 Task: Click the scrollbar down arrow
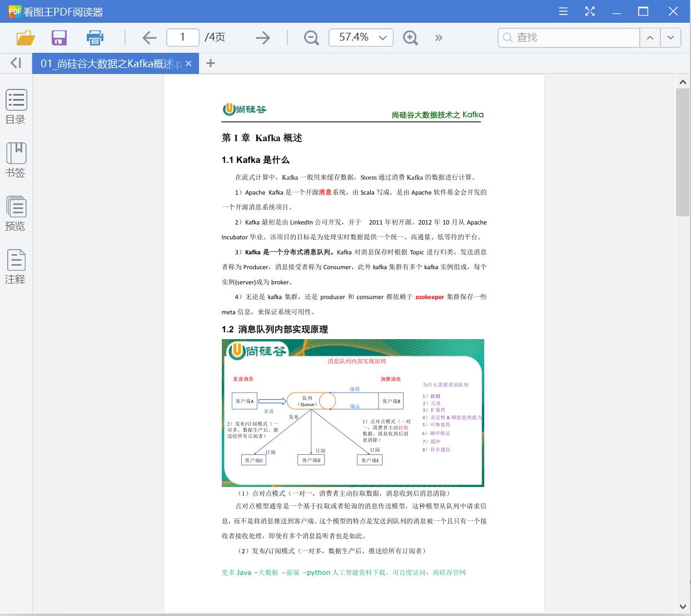pyautogui.click(x=683, y=607)
